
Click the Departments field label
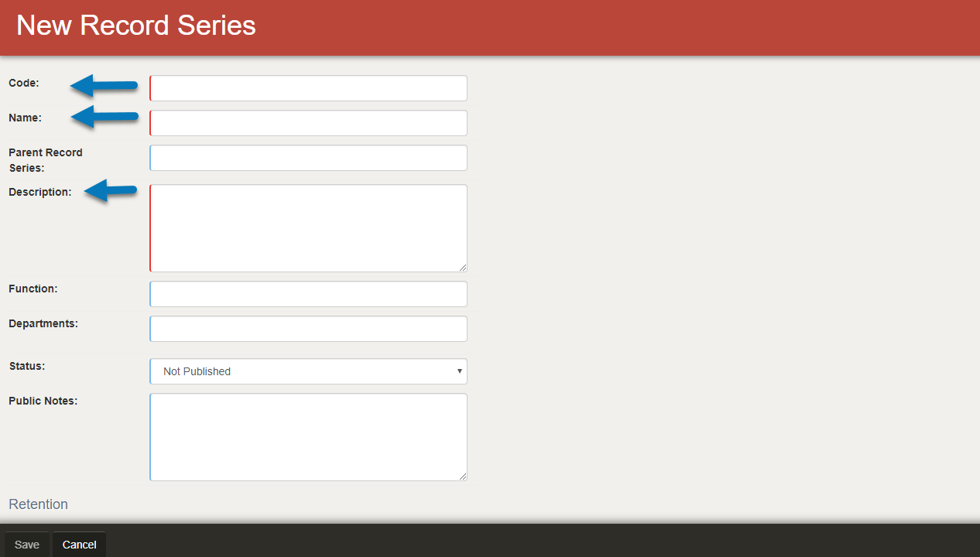click(x=43, y=323)
